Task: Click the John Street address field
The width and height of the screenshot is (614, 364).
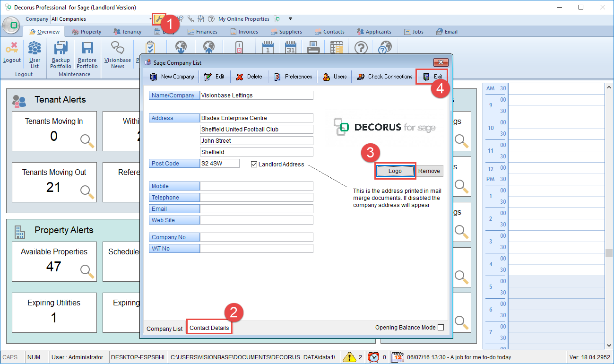Action: [257, 141]
